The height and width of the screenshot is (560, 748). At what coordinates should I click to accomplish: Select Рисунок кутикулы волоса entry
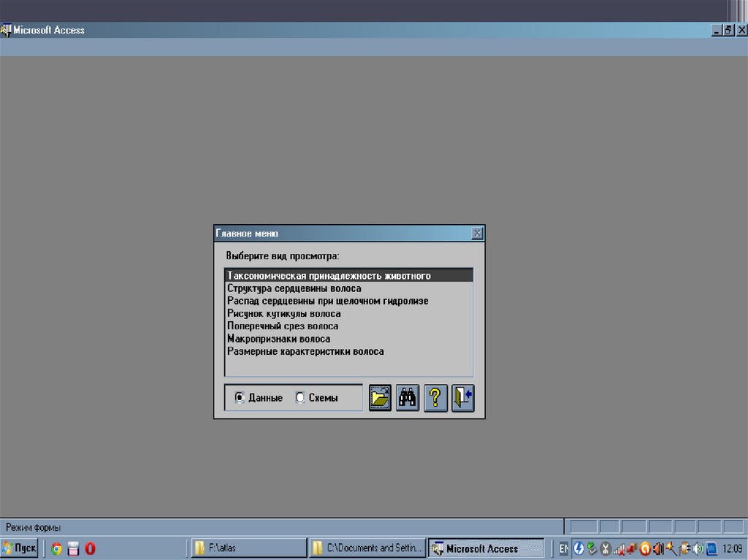point(348,313)
